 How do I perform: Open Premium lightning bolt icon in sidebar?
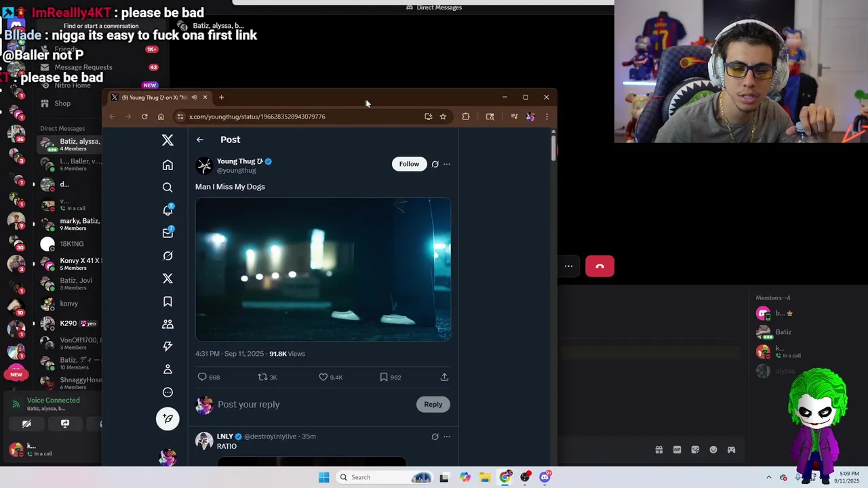[x=167, y=346]
